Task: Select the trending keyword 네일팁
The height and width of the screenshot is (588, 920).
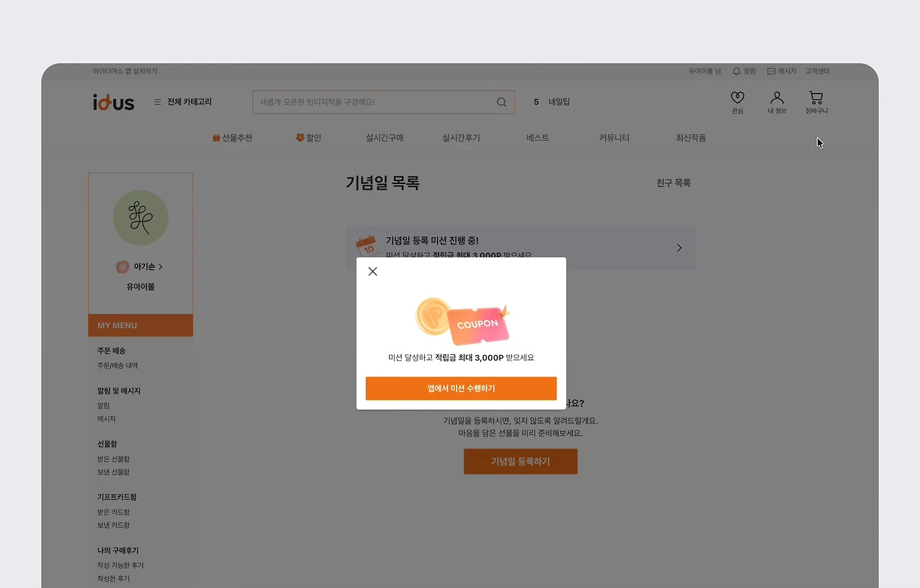Action: pyautogui.click(x=559, y=102)
